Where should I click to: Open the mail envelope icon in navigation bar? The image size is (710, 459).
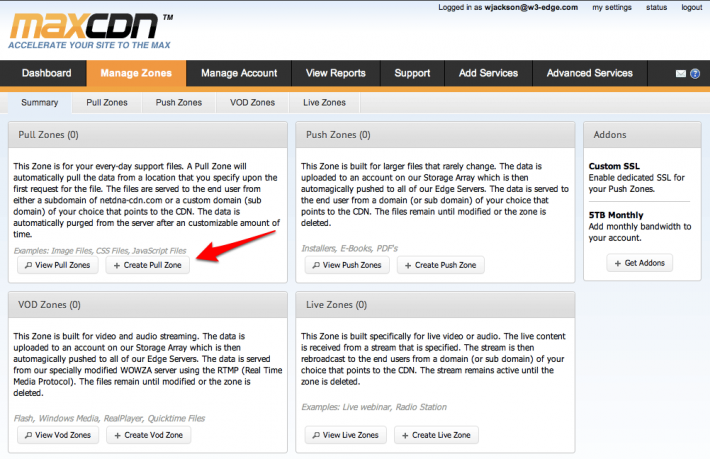(681, 73)
